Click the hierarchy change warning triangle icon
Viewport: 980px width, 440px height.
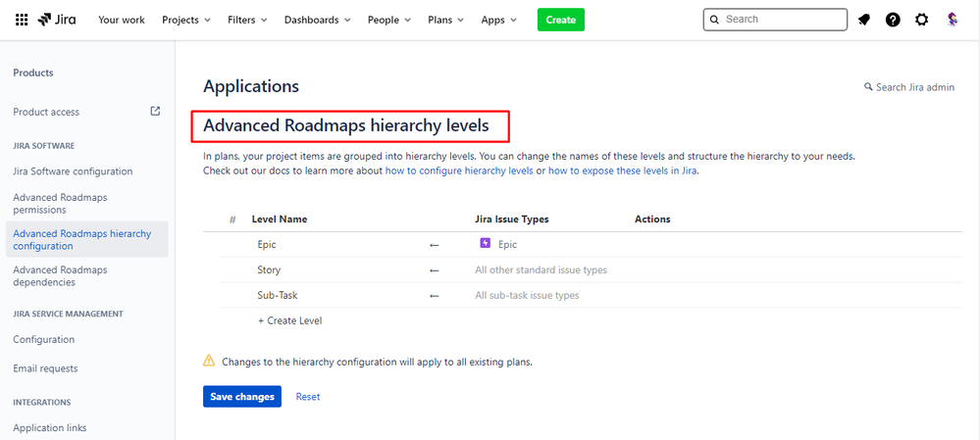pos(209,360)
